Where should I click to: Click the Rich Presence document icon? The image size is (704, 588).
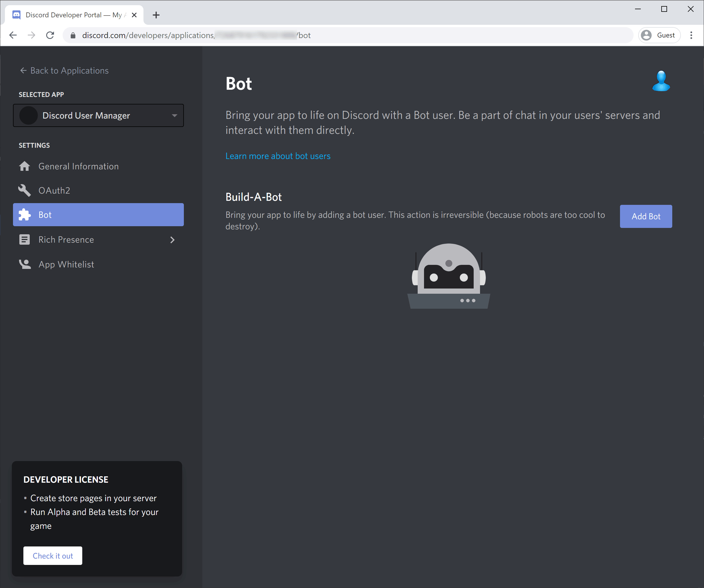pos(25,239)
